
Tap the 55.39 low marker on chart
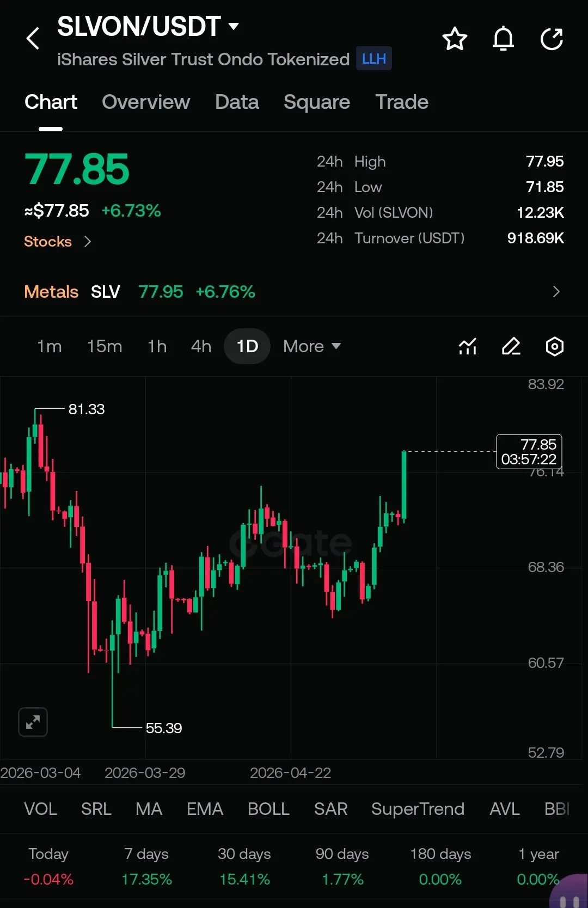[x=164, y=728]
